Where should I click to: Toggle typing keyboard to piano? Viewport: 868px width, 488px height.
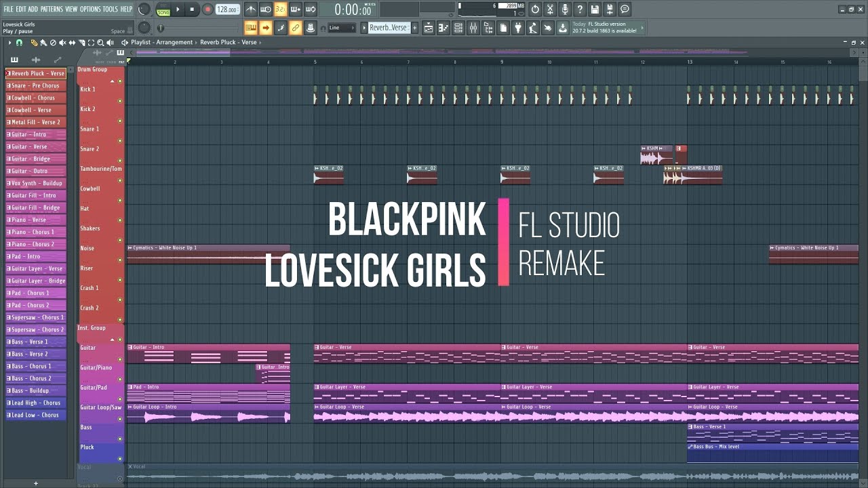[x=251, y=28]
